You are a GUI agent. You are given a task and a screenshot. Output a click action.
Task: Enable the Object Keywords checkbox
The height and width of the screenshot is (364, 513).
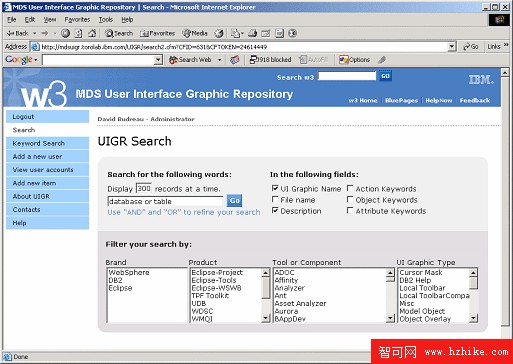pyautogui.click(x=350, y=199)
